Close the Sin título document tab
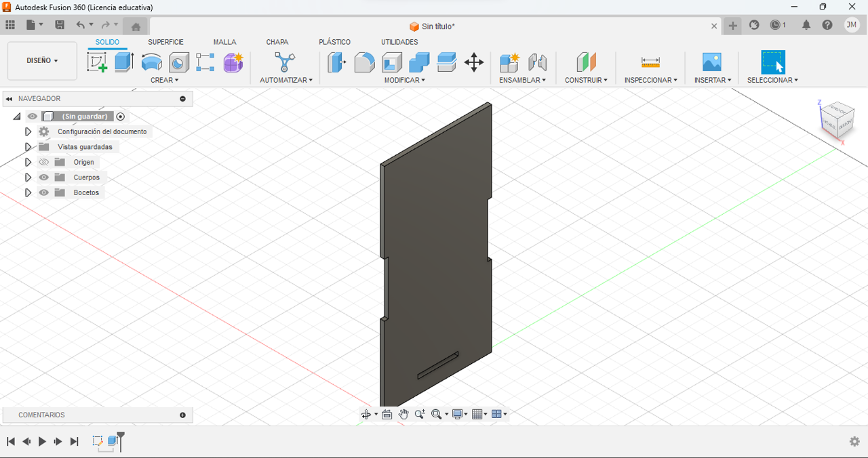Viewport: 868px width, 458px height. click(714, 26)
